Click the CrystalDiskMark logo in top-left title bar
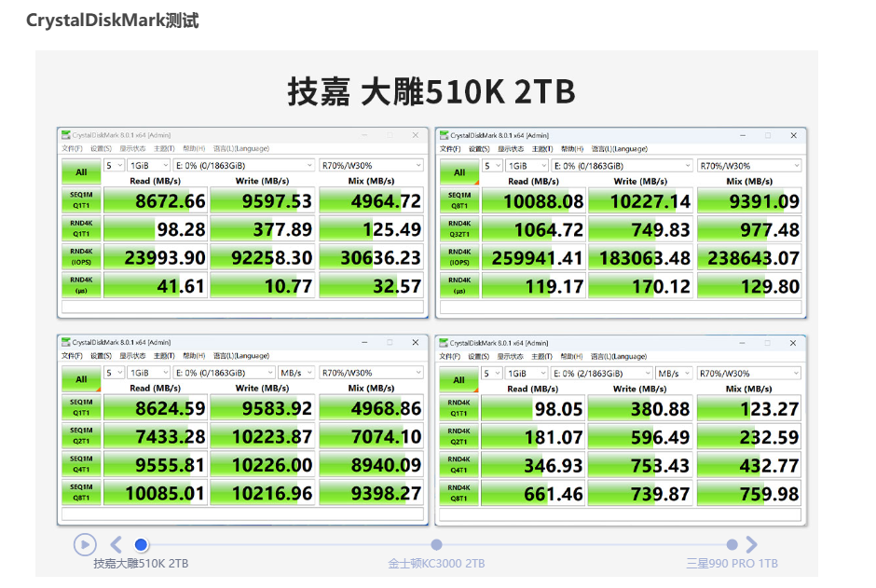 (x=65, y=134)
